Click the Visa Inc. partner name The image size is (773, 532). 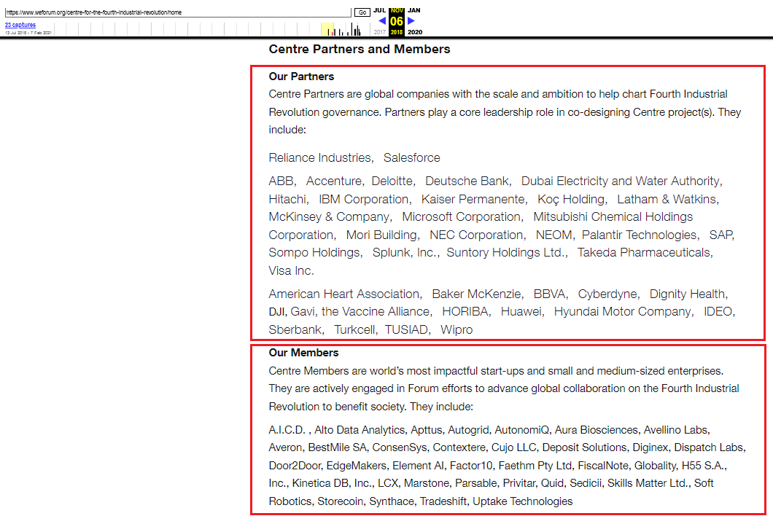291,270
